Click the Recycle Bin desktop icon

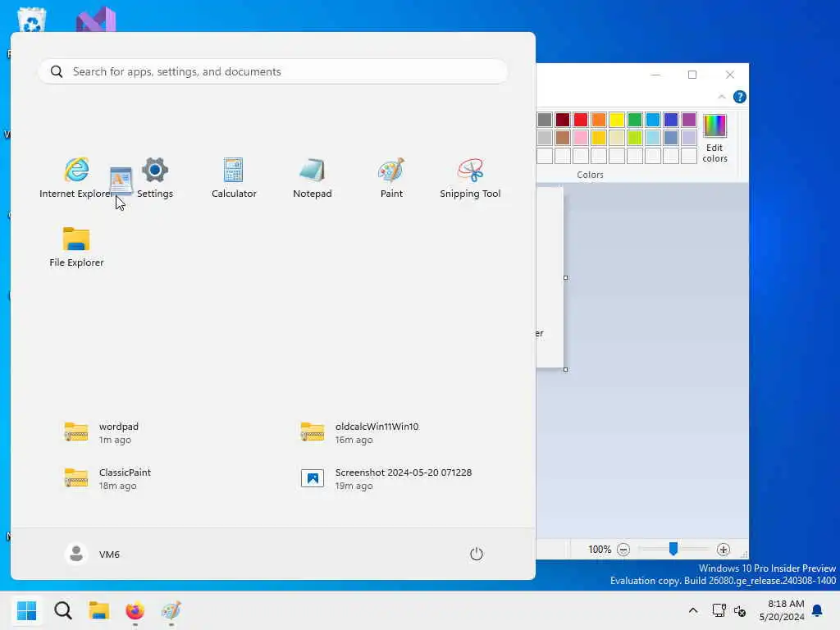tap(32, 20)
